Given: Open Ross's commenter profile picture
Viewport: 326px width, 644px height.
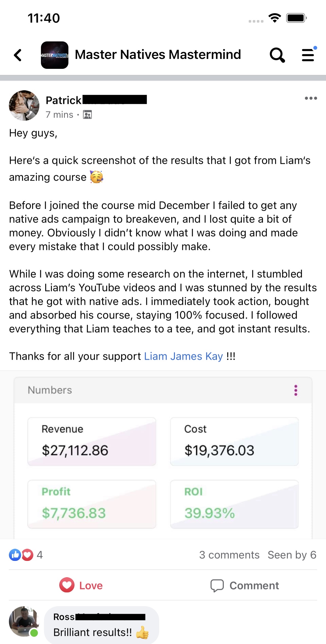Looking at the screenshot, I should [x=24, y=621].
